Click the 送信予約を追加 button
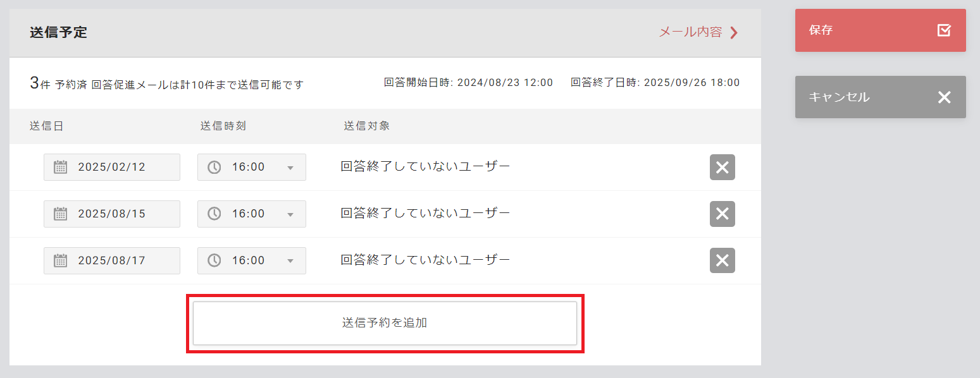 tap(385, 323)
